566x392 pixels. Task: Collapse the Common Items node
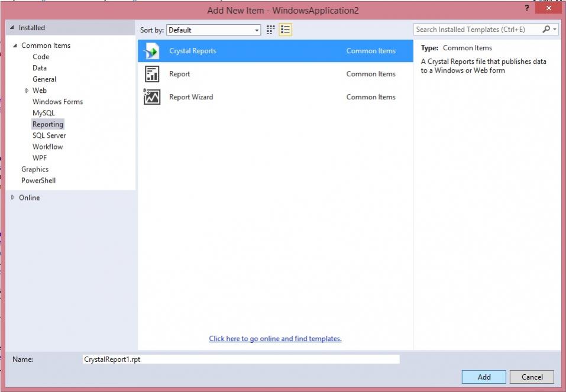[x=15, y=46]
